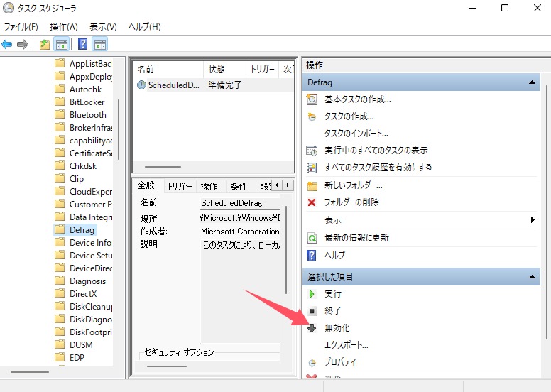The image size is (551, 392).
Task: Select the Clip folder in tree
Action: (x=76, y=178)
